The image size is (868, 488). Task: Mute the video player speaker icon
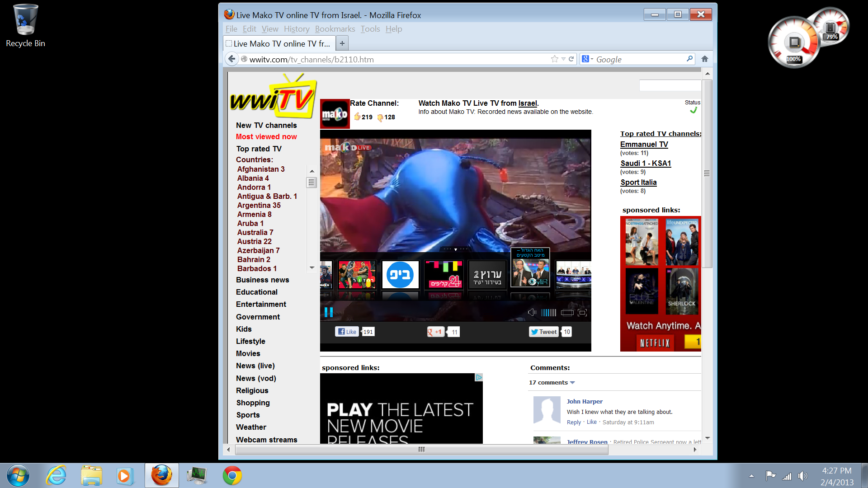pyautogui.click(x=532, y=312)
